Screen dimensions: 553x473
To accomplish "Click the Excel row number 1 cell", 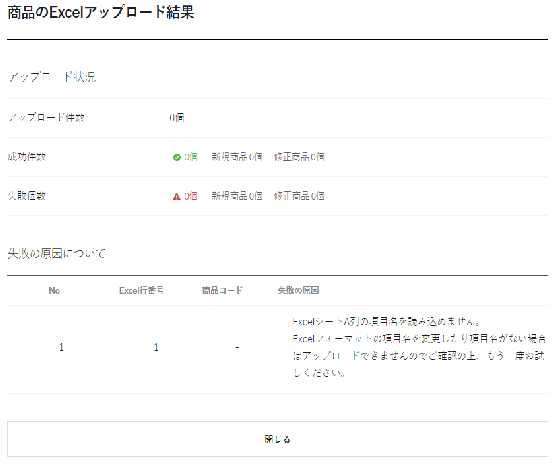I will coord(156,347).
